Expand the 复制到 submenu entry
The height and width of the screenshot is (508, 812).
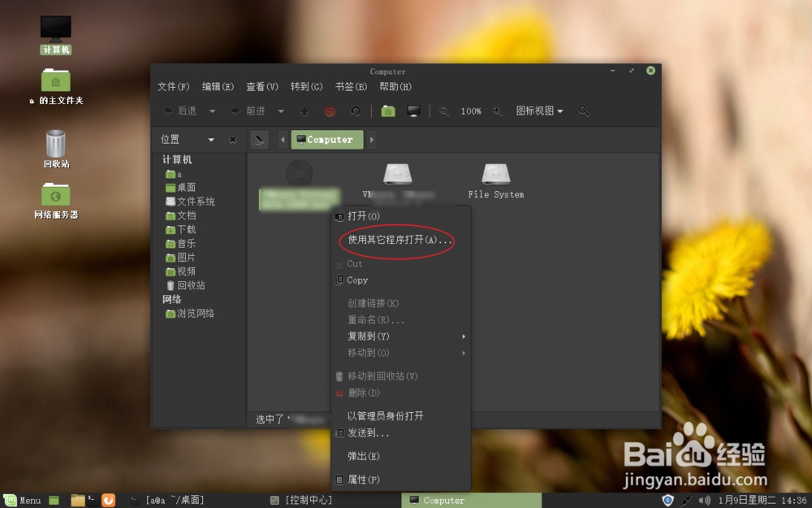[370, 336]
